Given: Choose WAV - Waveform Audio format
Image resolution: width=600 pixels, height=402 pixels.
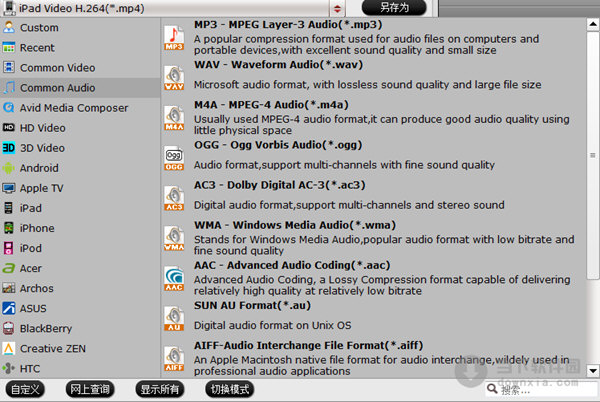Looking at the screenshot, I should coord(373,77).
